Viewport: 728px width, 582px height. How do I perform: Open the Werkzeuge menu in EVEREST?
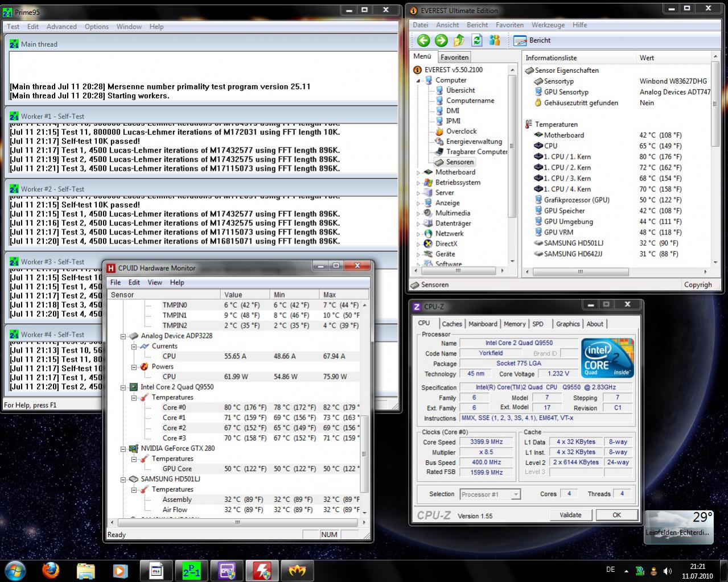pos(548,25)
